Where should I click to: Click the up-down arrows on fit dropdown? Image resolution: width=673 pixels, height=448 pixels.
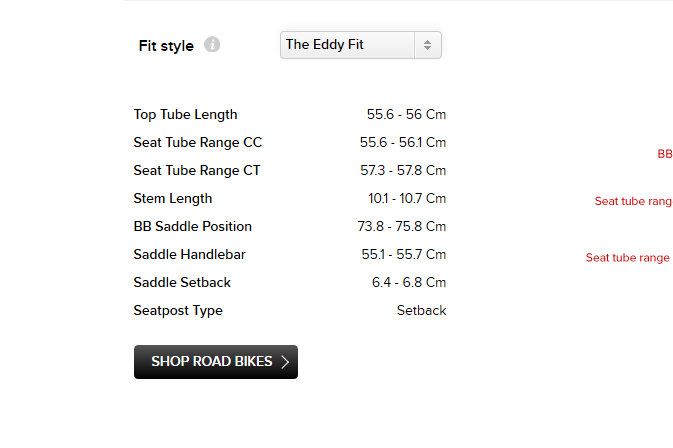427,45
